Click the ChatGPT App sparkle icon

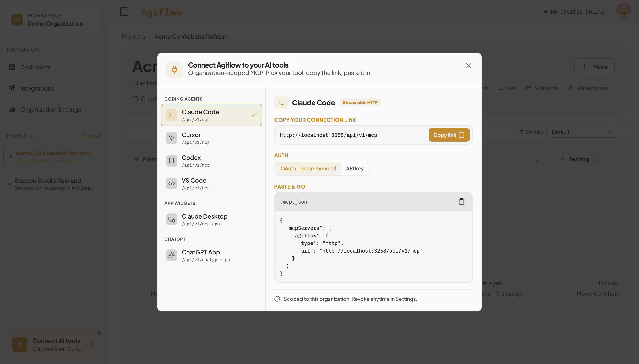pos(171,255)
